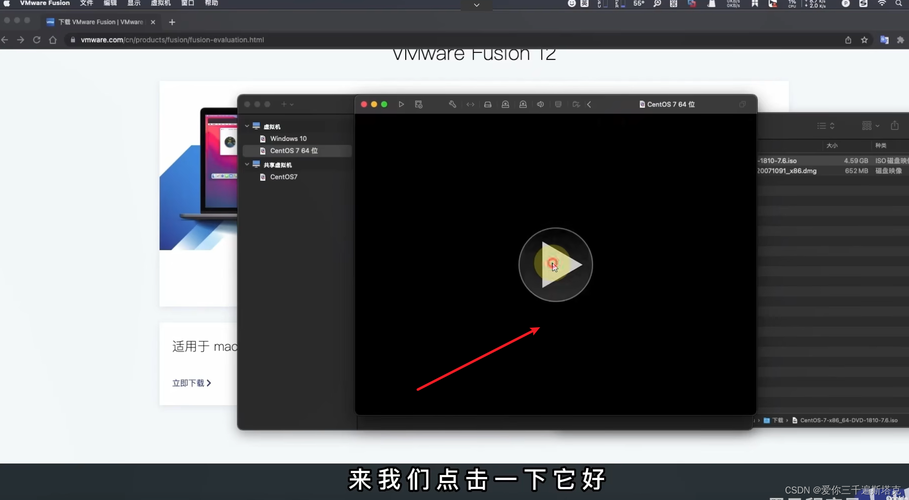Image resolution: width=909 pixels, height=500 pixels.
Task: Click the browser home icon
Action: coord(53,40)
